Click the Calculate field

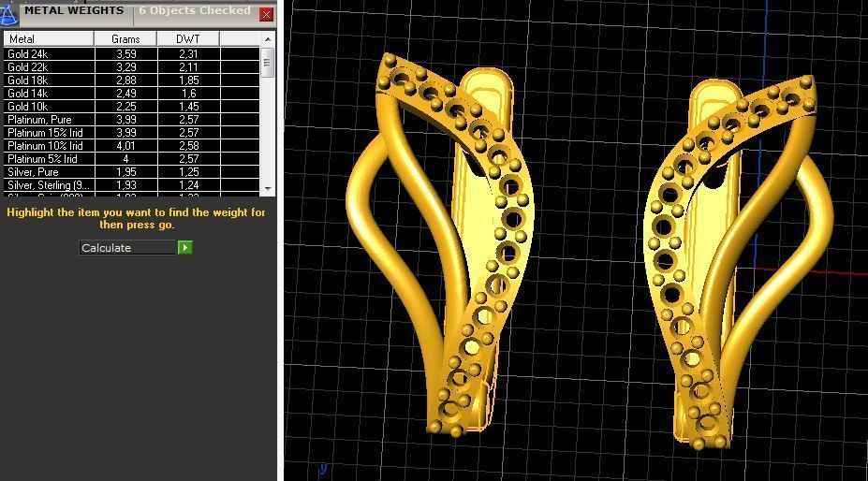(128, 247)
